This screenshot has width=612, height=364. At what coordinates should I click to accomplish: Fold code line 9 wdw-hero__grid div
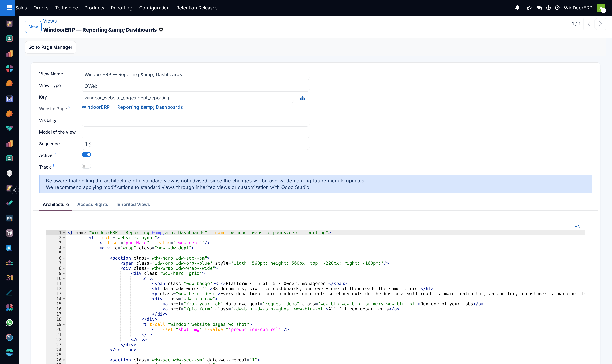pos(64,274)
